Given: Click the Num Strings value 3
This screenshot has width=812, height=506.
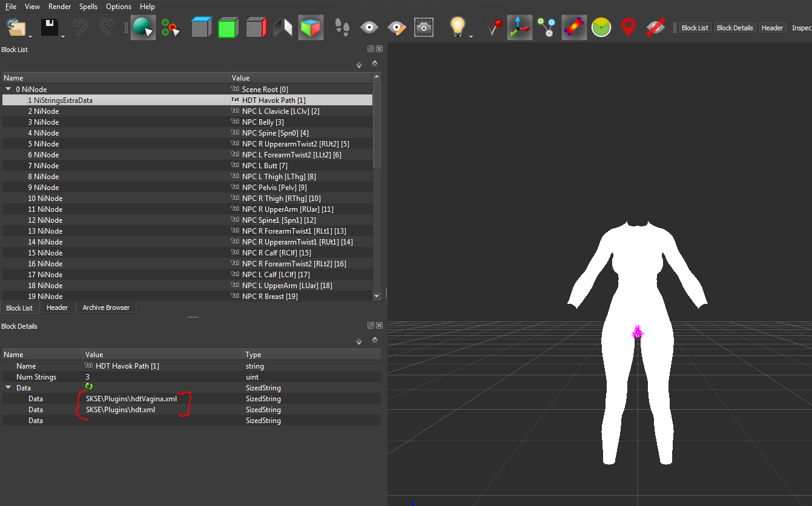Looking at the screenshot, I should (x=88, y=376).
